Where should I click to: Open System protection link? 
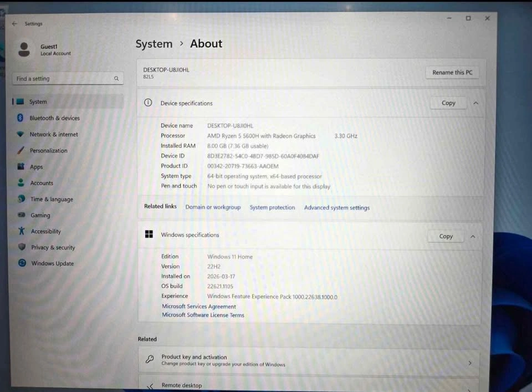click(x=272, y=207)
